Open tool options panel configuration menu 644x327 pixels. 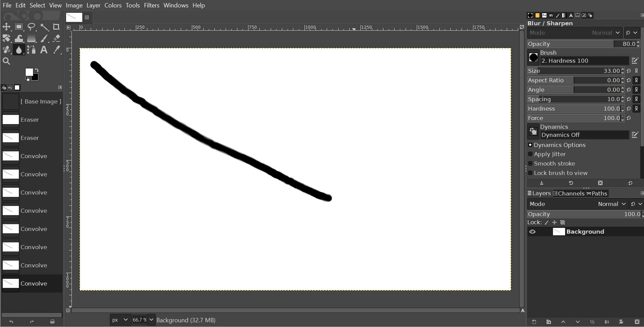click(x=642, y=15)
